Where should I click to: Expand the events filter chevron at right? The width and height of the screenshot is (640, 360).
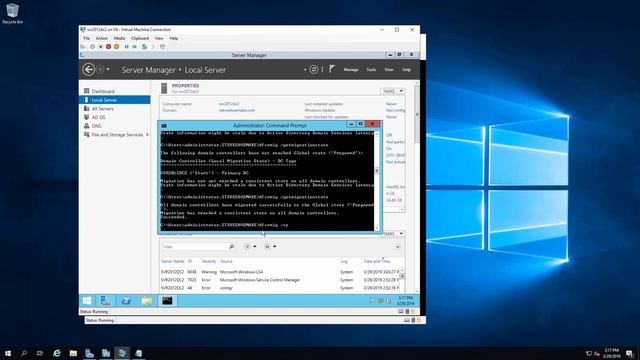click(x=398, y=247)
